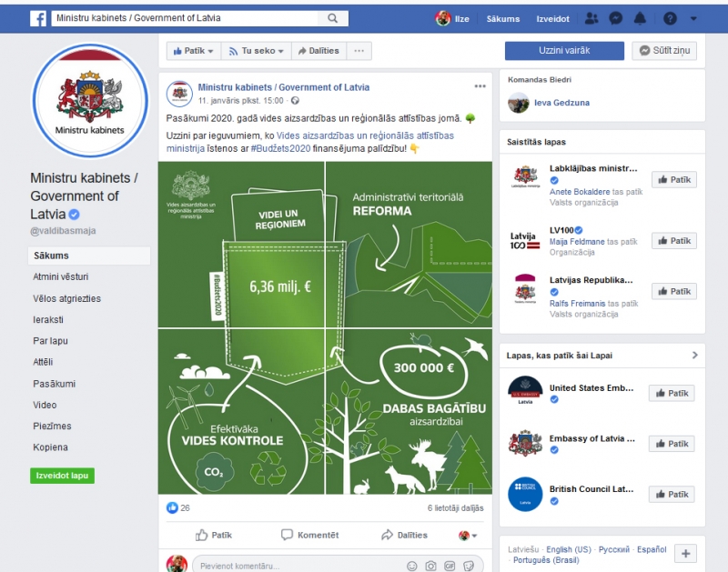Open the Messenger icon in top bar
The height and width of the screenshot is (572, 728).
click(616, 18)
